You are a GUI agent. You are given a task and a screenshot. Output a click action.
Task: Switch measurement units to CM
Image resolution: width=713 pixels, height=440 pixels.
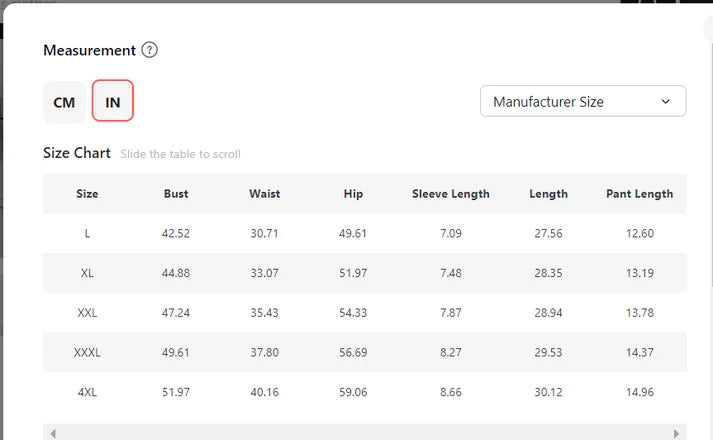[x=64, y=102]
